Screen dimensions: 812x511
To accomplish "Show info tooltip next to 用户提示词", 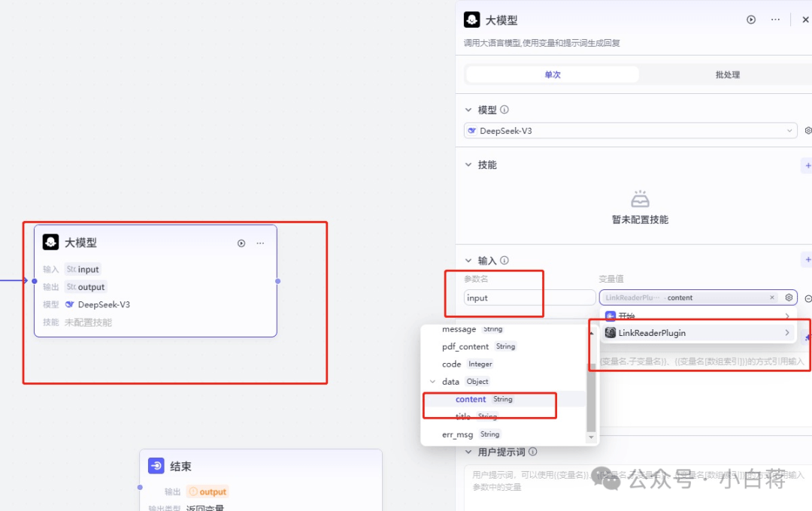I will [532, 452].
